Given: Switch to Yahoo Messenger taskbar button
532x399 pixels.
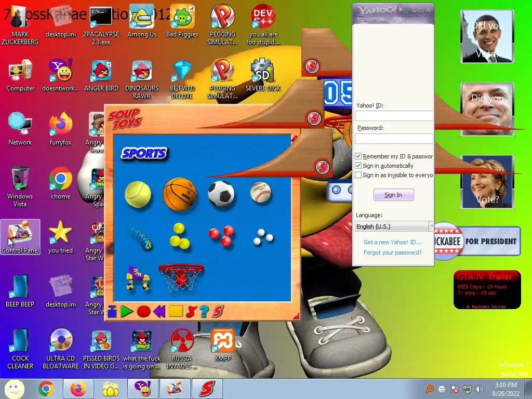Looking at the screenshot, I should (x=142, y=389).
